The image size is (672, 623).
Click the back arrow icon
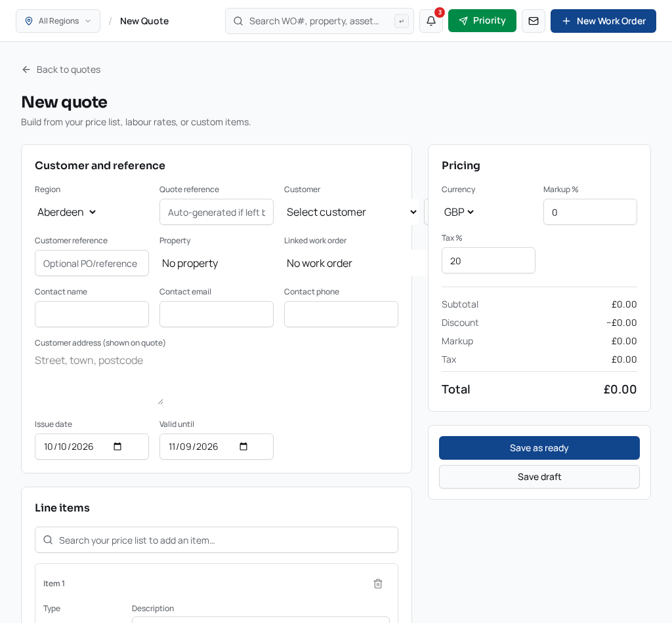click(26, 70)
